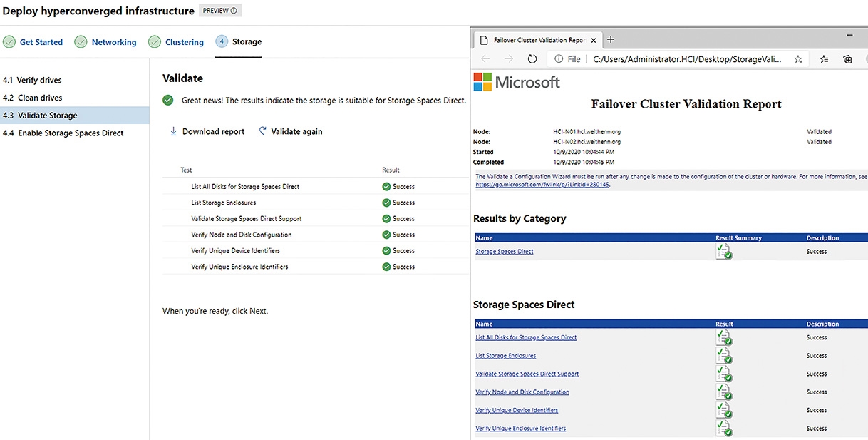Open a new browser tab
Image resolution: width=868 pixels, height=440 pixels.
point(611,40)
